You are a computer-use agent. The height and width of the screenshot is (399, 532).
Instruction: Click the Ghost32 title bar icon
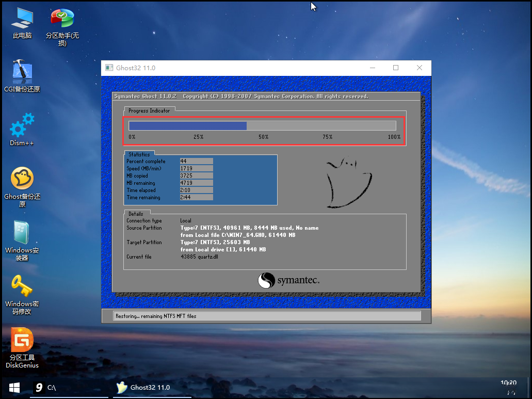[109, 68]
